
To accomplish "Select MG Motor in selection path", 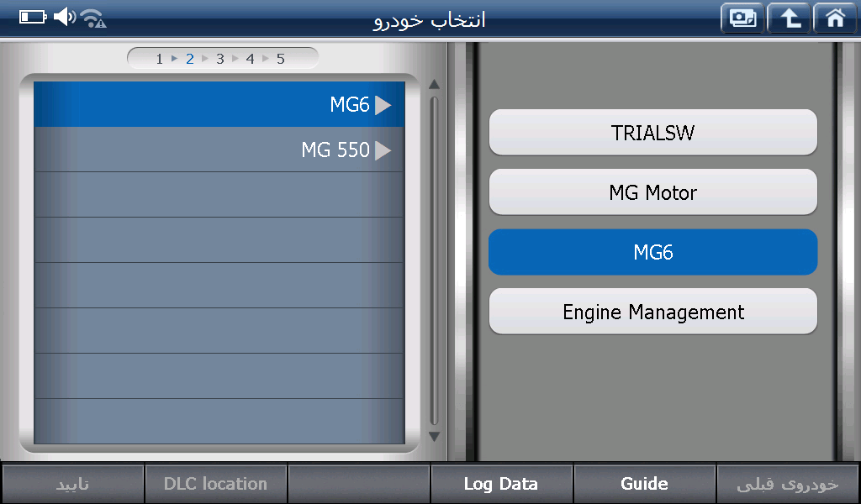I will pyautogui.click(x=652, y=192).
